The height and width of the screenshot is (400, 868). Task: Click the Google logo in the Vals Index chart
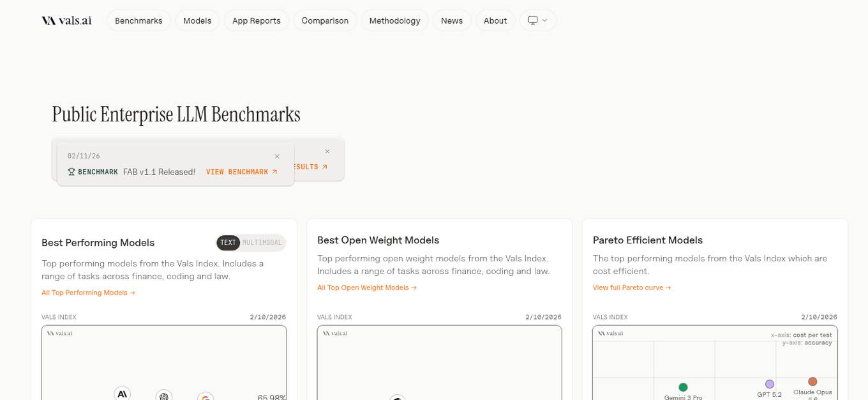(205, 397)
